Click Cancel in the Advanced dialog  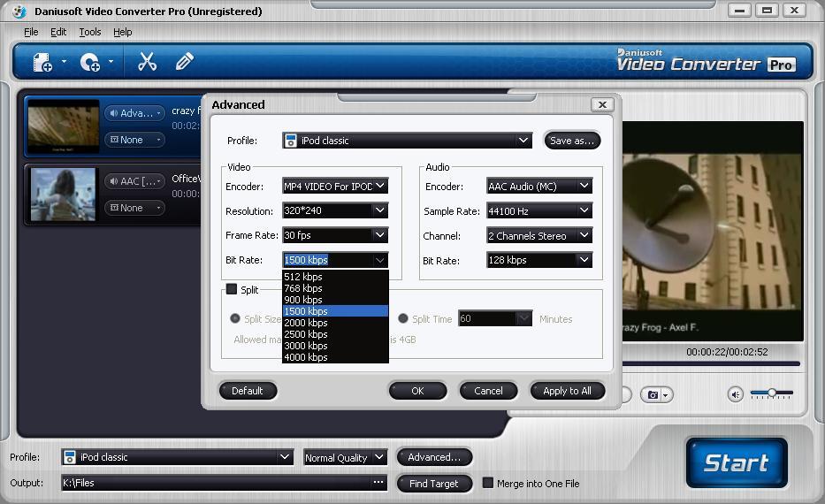pos(488,391)
